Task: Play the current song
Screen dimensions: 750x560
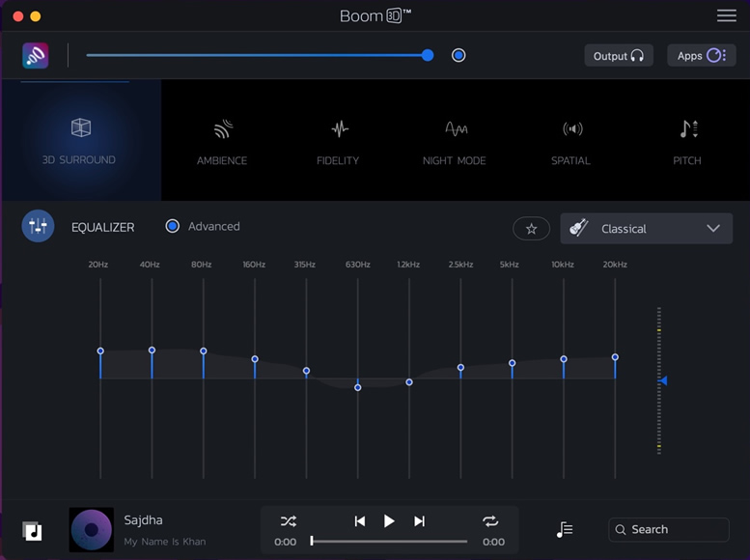Action: coord(389,520)
